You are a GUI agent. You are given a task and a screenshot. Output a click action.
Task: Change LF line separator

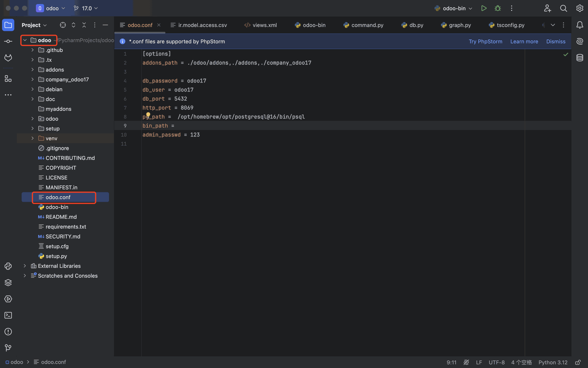click(x=479, y=362)
